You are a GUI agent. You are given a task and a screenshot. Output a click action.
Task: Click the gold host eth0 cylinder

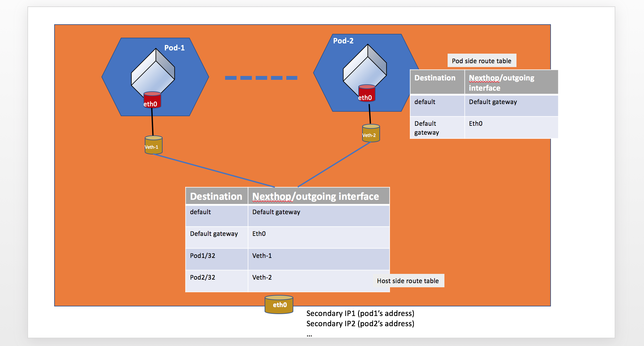(x=279, y=305)
